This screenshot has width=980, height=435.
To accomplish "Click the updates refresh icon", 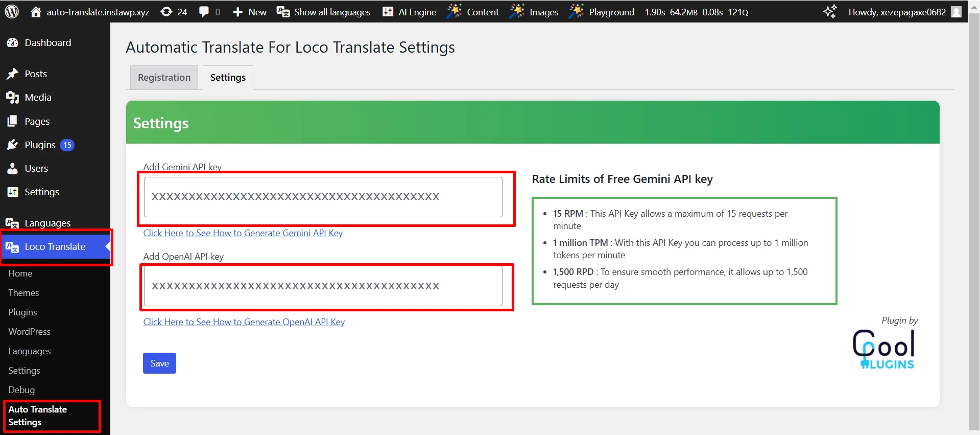I will pos(166,12).
